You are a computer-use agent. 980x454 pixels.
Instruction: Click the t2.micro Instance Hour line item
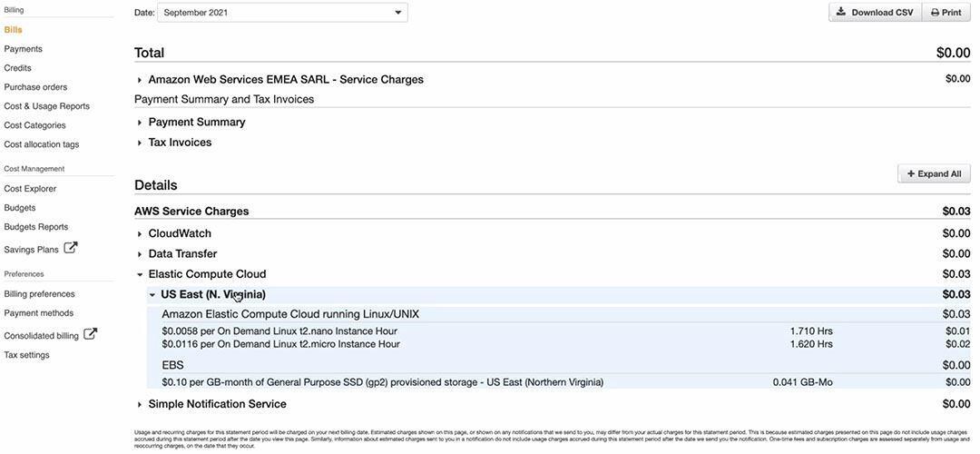point(280,344)
